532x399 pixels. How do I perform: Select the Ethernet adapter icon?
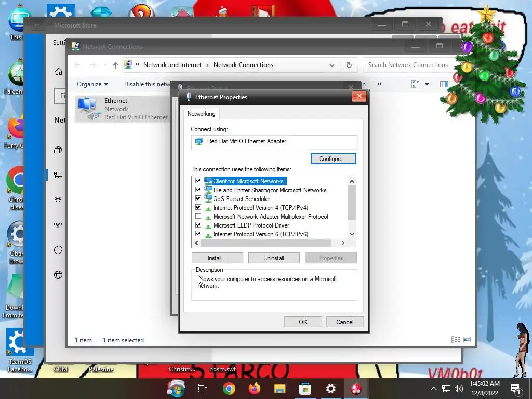(88, 109)
